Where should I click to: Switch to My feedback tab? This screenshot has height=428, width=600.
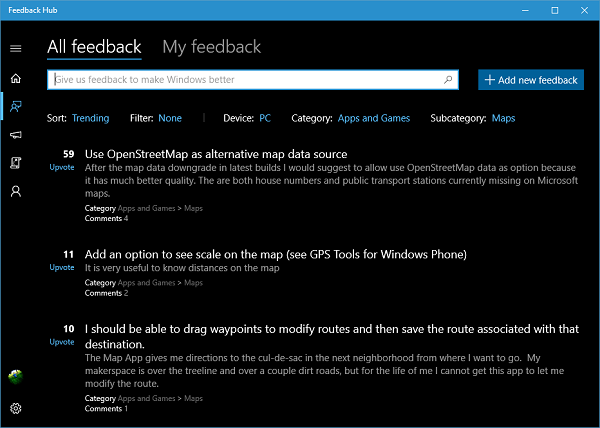tap(212, 47)
